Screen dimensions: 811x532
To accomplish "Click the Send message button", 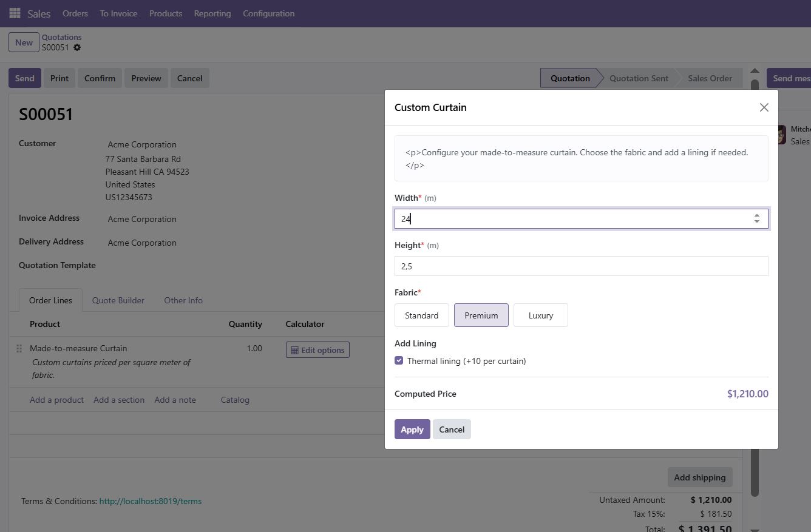I will [789, 78].
